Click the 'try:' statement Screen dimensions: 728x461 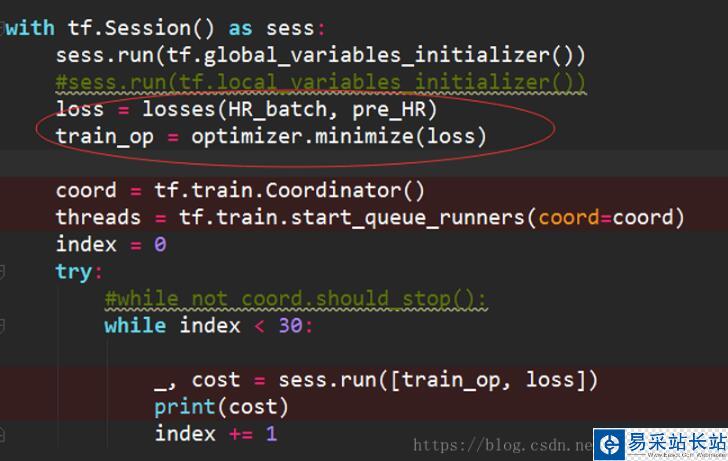[79, 272]
